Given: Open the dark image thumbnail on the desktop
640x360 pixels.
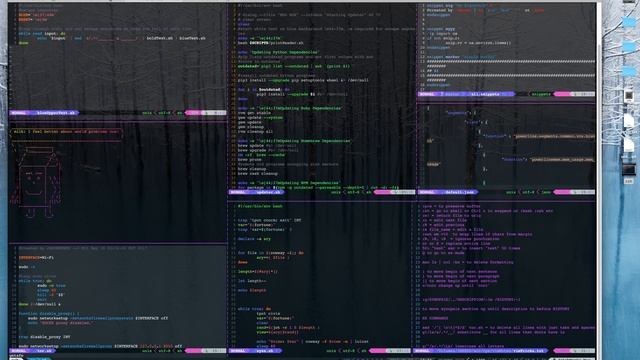Looking at the screenshot, I should pos(629,169).
